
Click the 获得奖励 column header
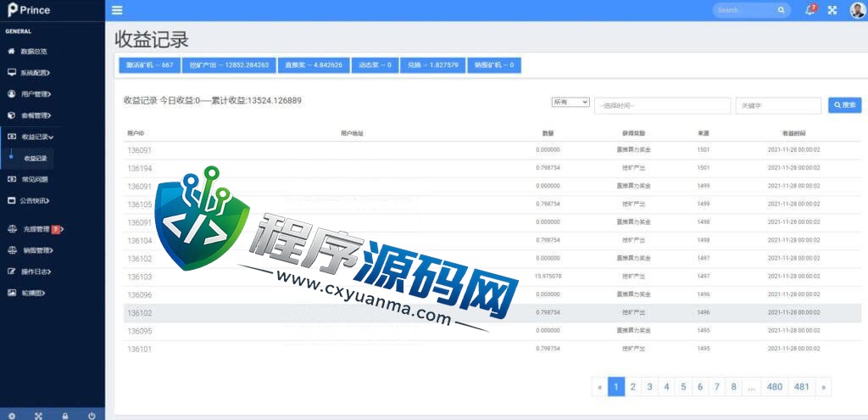click(x=633, y=133)
